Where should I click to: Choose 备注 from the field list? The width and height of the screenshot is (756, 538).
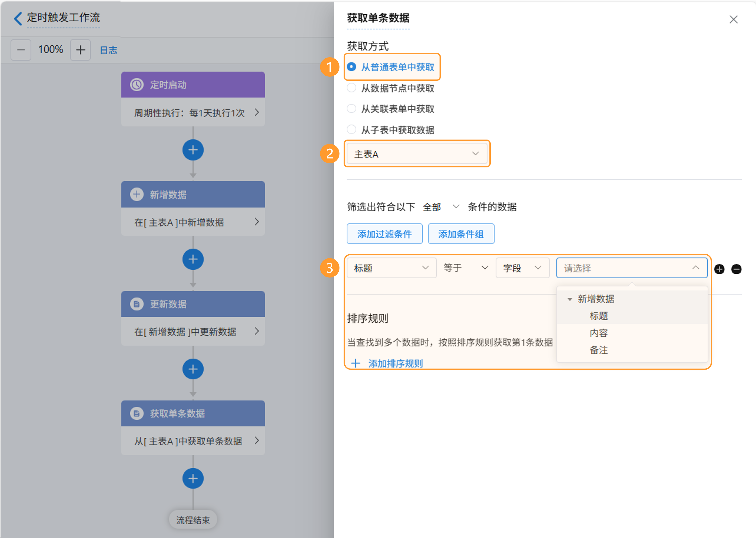click(x=598, y=350)
